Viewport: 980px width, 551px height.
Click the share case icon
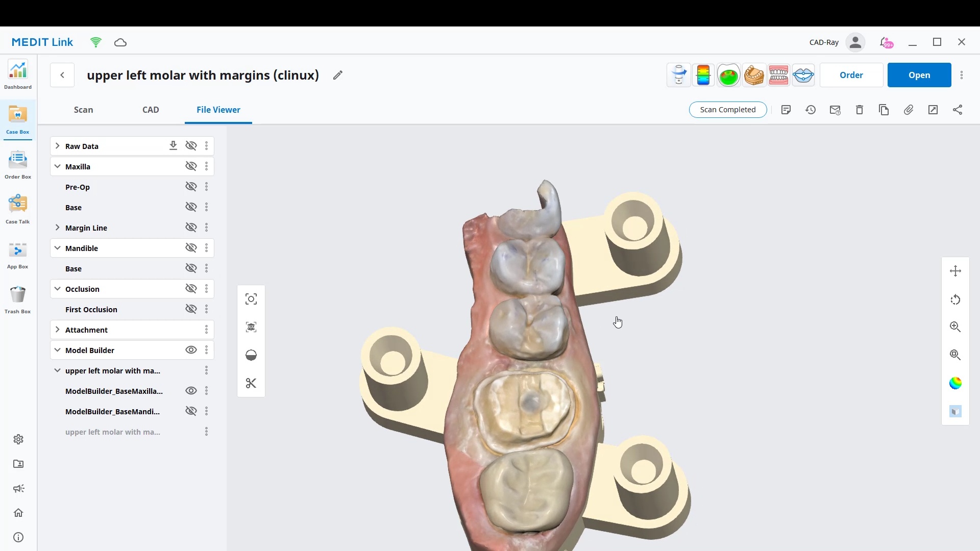(x=958, y=110)
